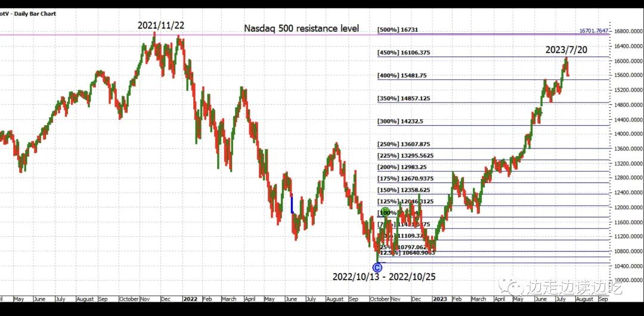Select the "11600.0000" price axis value

(628, 222)
